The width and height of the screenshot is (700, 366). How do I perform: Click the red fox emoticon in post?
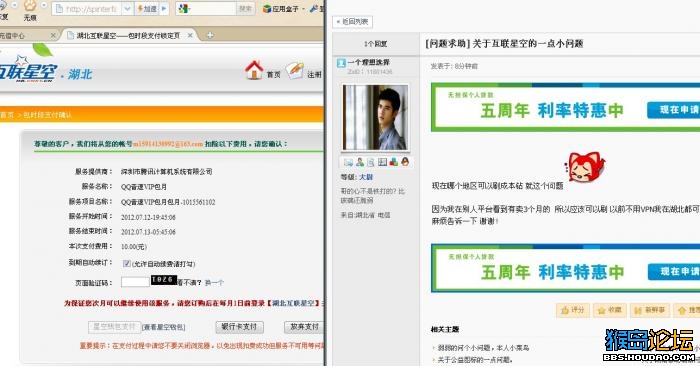pos(585,166)
